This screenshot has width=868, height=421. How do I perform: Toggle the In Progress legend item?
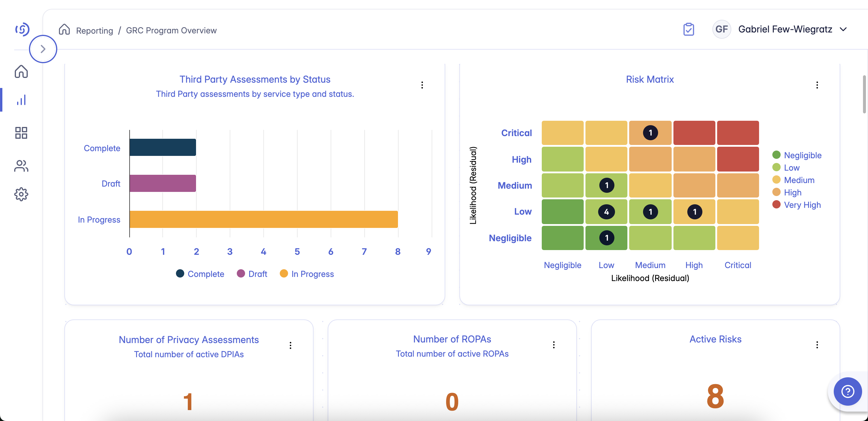pos(307,274)
